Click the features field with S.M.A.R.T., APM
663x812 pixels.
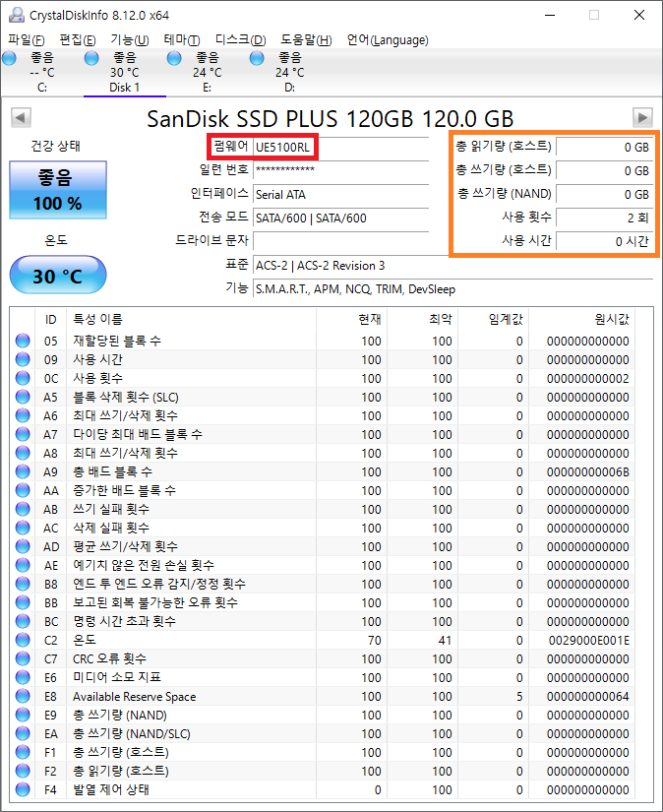click(452, 289)
